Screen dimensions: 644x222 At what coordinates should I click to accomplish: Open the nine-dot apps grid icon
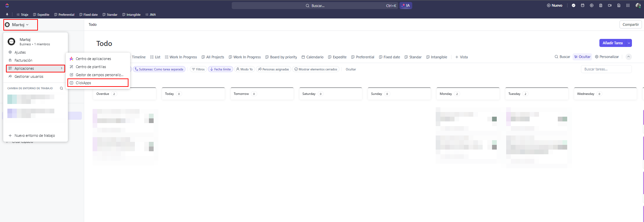[x=628, y=5]
